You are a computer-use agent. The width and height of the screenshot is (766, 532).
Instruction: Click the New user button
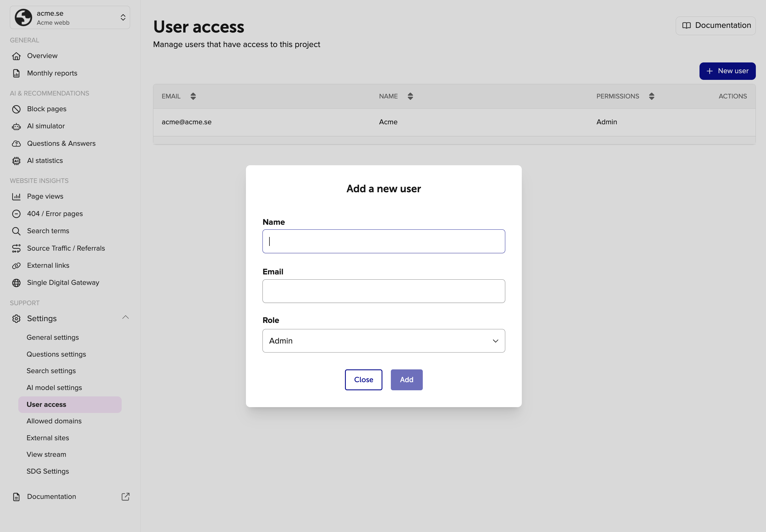(727, 71)
